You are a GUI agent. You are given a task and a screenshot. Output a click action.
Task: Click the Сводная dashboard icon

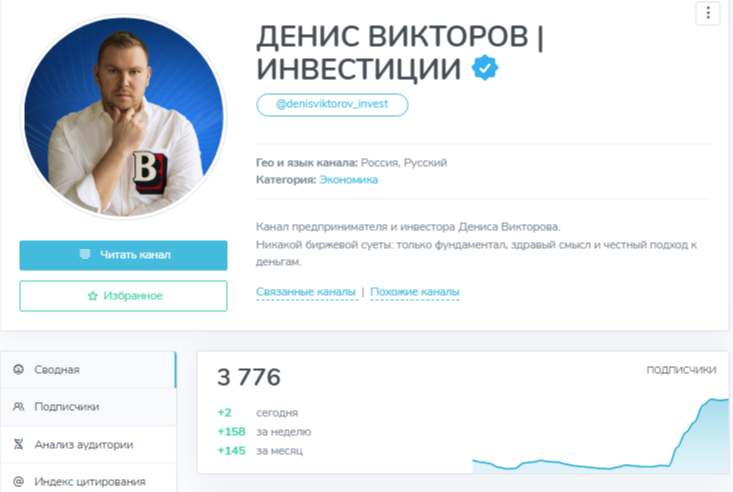tap(19, 369)
